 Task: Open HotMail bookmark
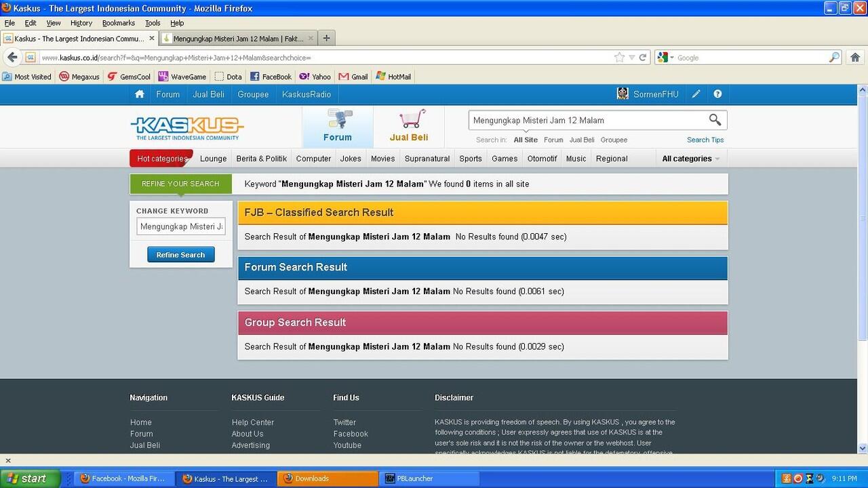(x=393, y=77)
